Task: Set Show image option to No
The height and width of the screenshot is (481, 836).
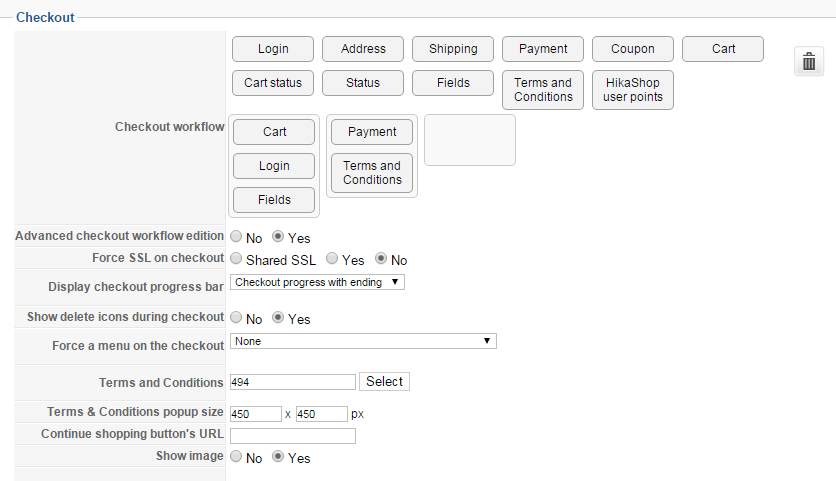Action: click(236, 458)
